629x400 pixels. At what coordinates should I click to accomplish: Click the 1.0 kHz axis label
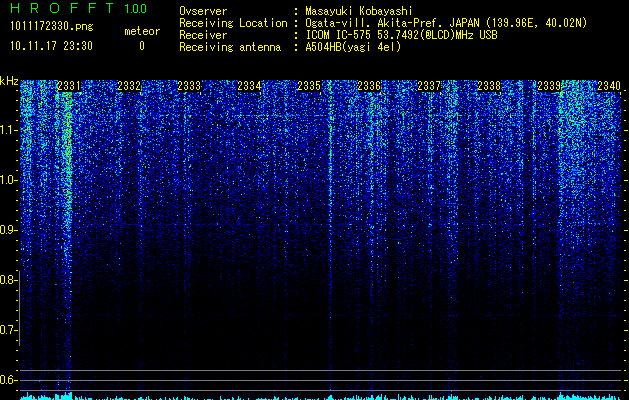point(8,181)
